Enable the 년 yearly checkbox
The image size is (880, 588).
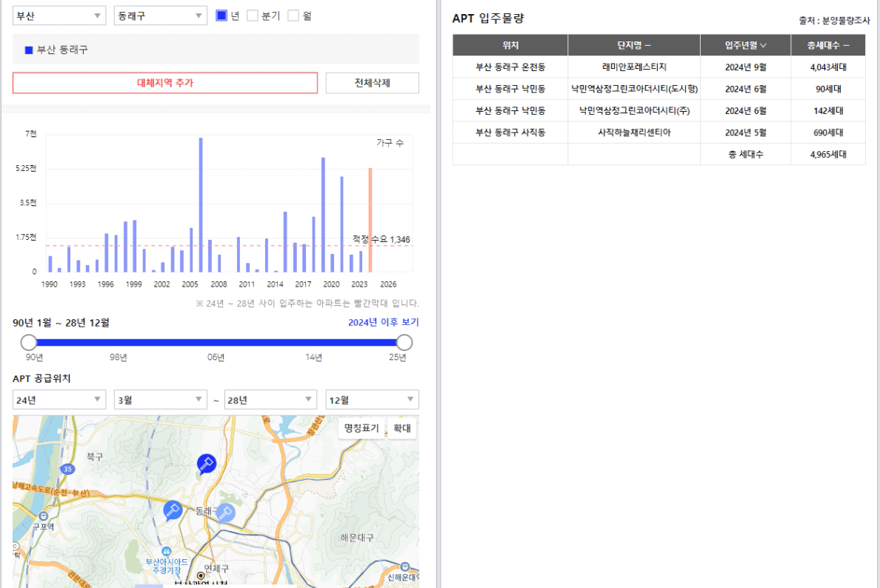coord(221,16)
